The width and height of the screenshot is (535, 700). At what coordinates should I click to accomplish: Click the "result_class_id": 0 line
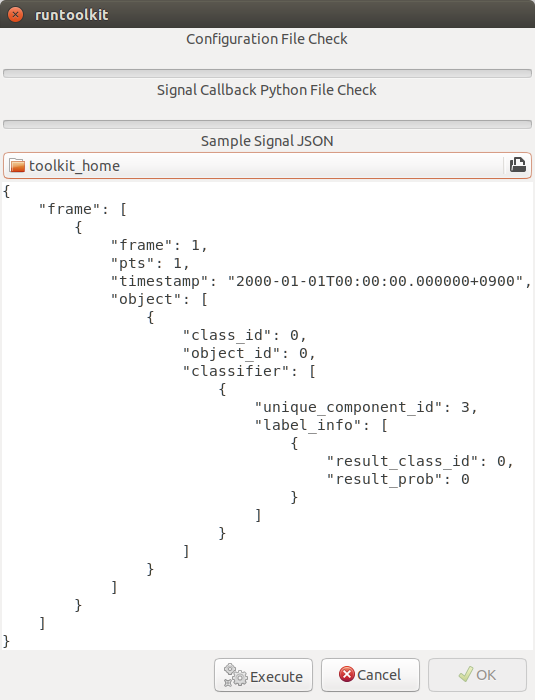click(x=420, y=461)
